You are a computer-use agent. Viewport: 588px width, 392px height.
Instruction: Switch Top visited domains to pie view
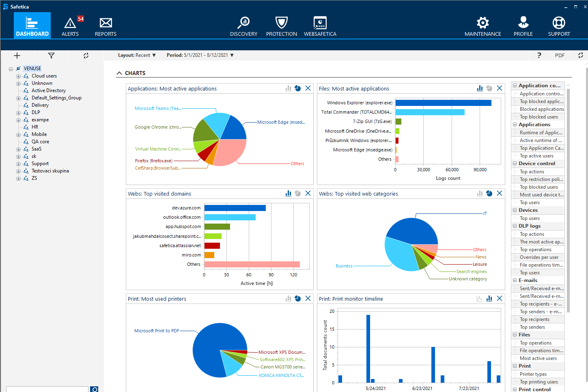[298, 193]
